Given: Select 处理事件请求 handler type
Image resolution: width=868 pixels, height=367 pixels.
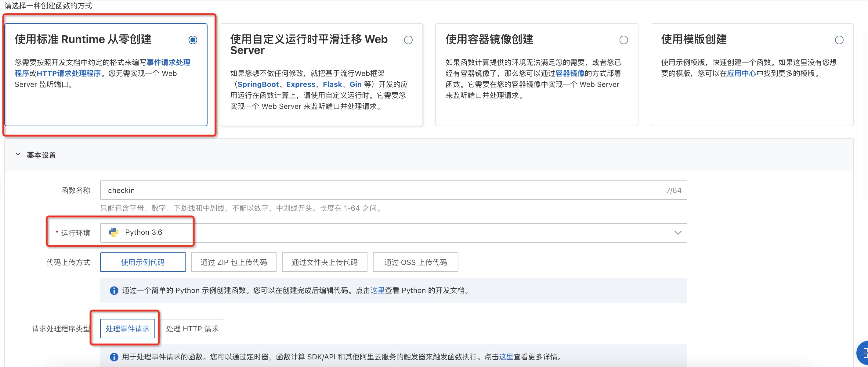Looking at the screenshot, I should point(127,329).
